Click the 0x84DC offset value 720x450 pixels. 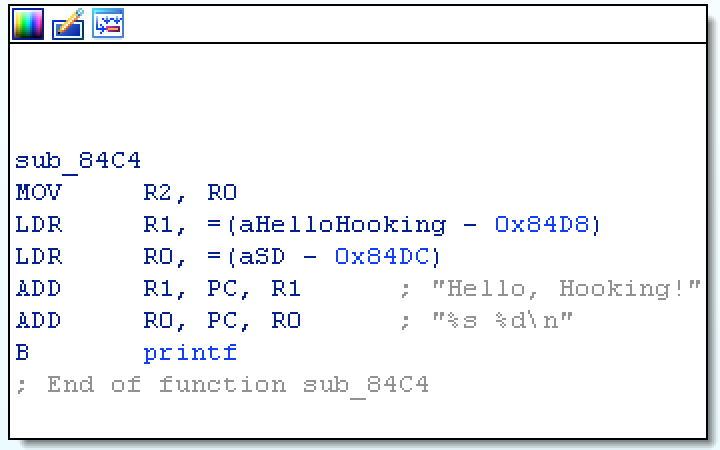(383, 257)
